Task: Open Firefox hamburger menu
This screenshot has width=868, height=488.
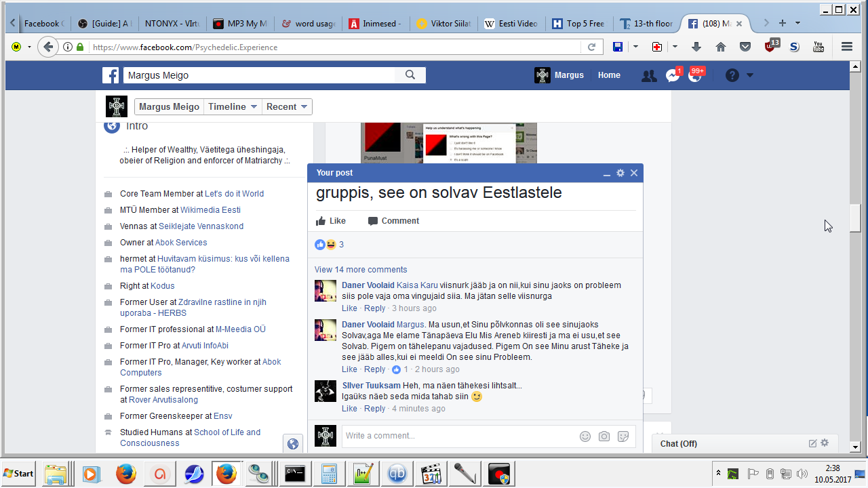Action: click(x=846, y=47)
